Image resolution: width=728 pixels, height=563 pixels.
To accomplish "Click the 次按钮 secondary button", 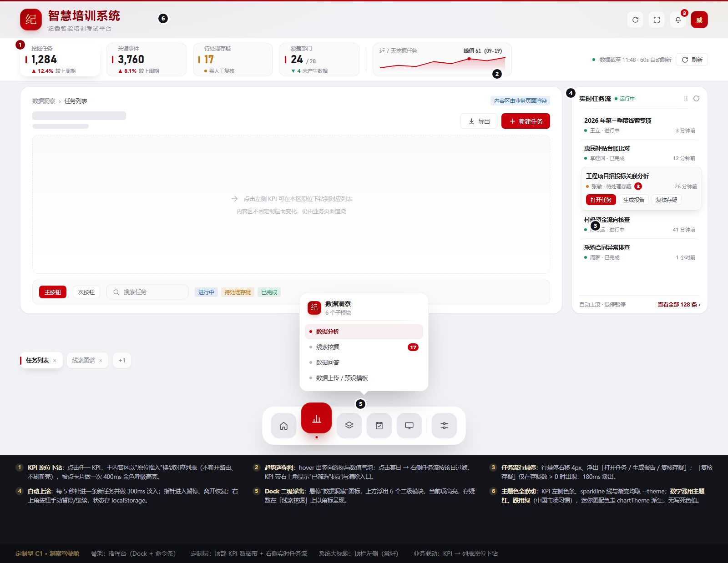I will point(86,292).
